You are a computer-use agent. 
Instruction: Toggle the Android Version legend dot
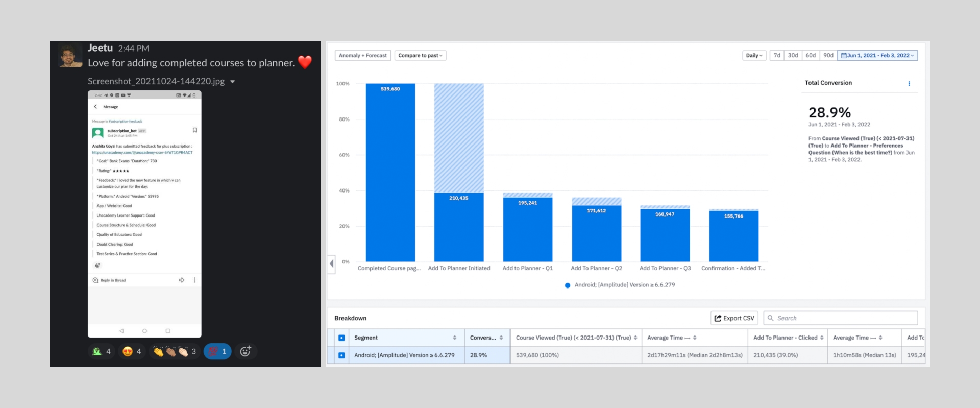click(x=567, y=285)
